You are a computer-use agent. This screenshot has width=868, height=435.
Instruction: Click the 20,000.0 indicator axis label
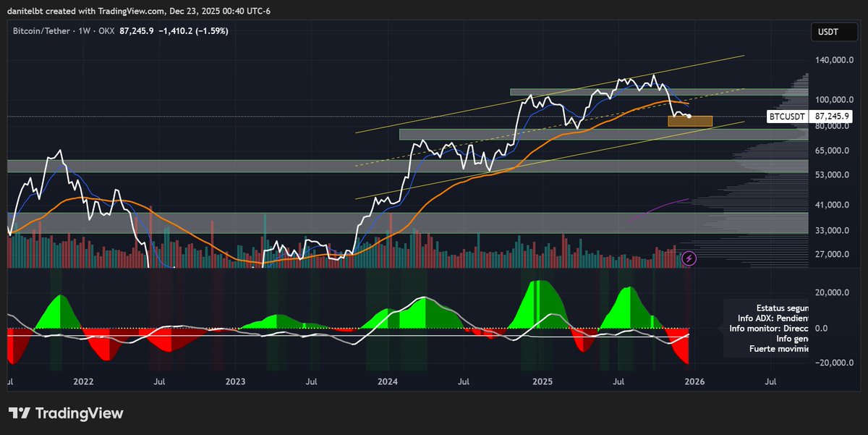coord(832,293)
